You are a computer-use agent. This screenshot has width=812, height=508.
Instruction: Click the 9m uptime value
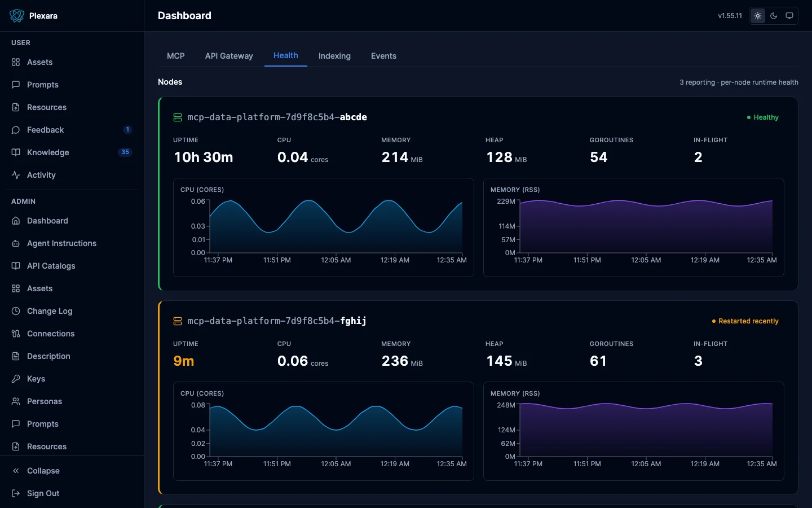coord(184,361)
